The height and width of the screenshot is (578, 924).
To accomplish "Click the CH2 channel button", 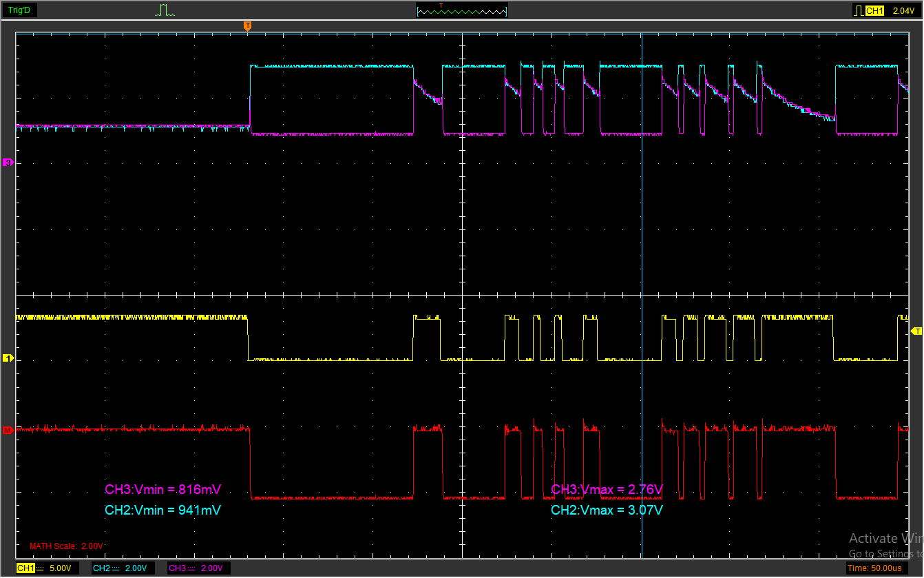I will [x=101, y=568].
